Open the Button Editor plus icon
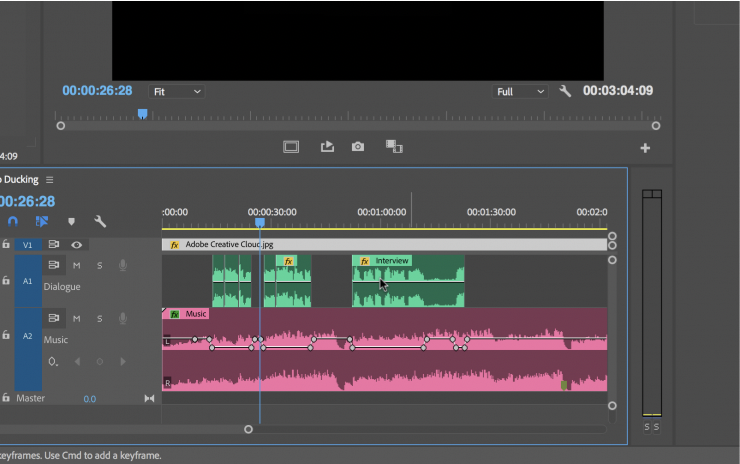This screenshot has width=740, height=464. coord(645,148)
